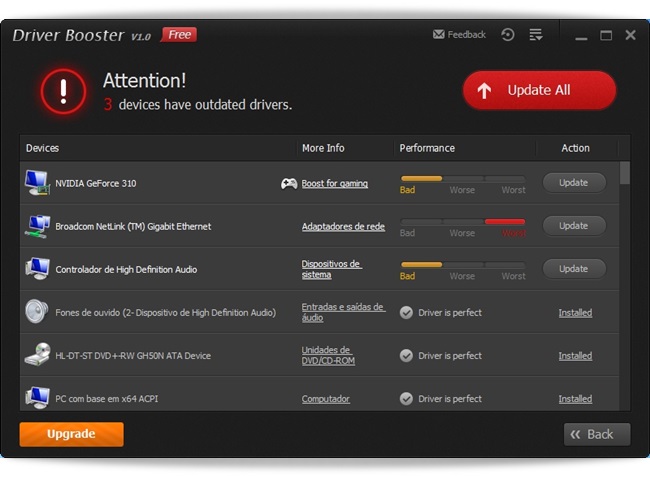Image resolution: width=650 pixels, height=477 pixels.
Task: Click the Feedback envelope icon
Action: [x=438, y=34]
